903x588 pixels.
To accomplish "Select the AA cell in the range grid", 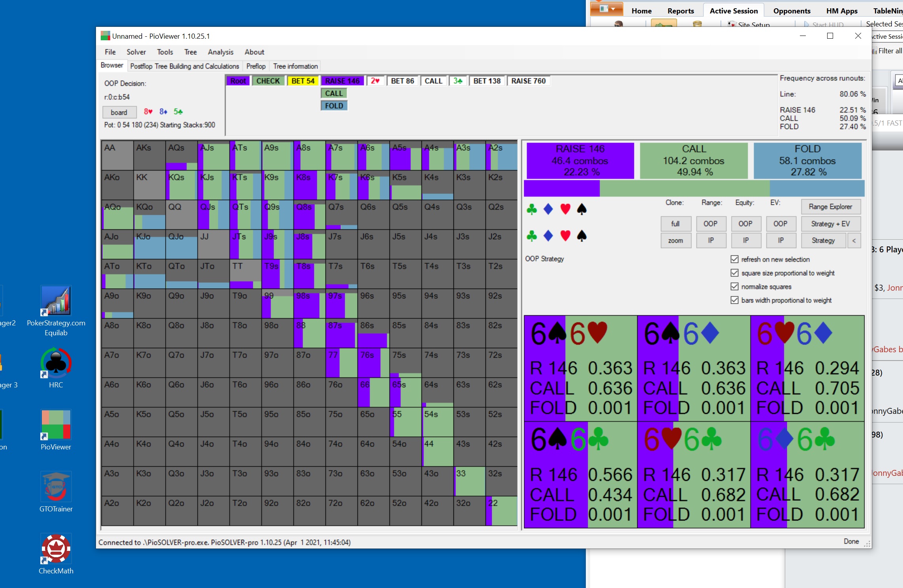I will coord(117,156).
